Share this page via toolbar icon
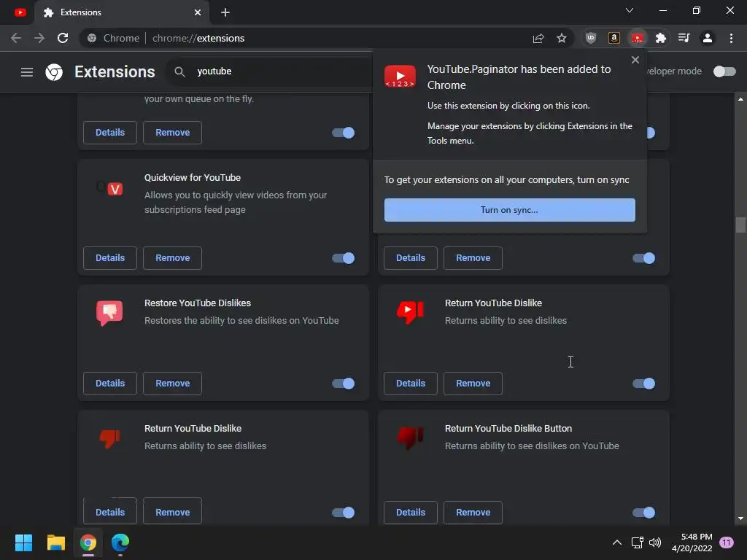The image size is (747, 560). click(x=538, y=38)
